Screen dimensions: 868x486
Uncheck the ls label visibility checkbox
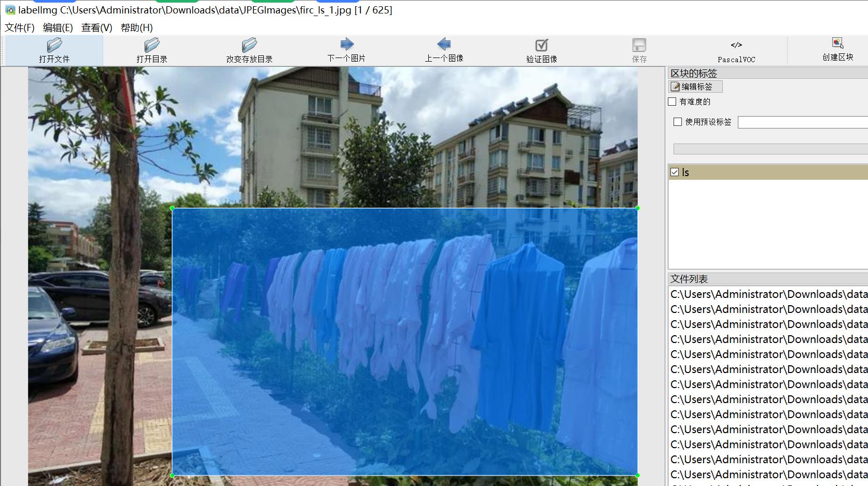pos(675,172)
